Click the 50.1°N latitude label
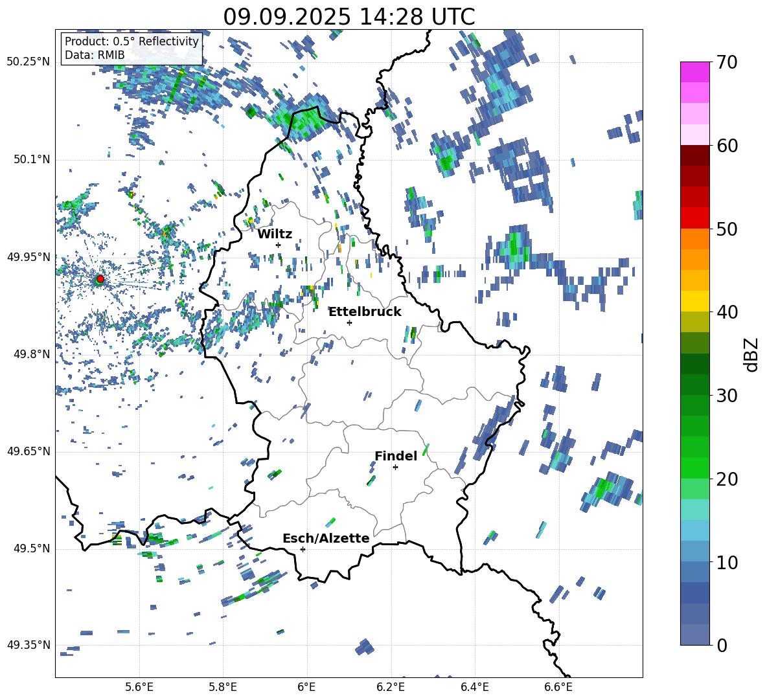The image size is (767, 700). tap(31, 159)
